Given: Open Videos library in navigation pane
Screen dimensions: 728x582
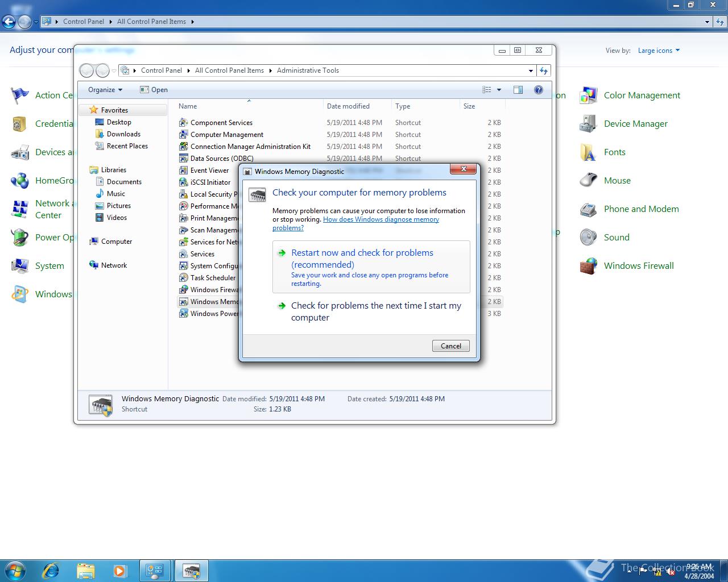Looking at the screenshot, I should [117, 218].
